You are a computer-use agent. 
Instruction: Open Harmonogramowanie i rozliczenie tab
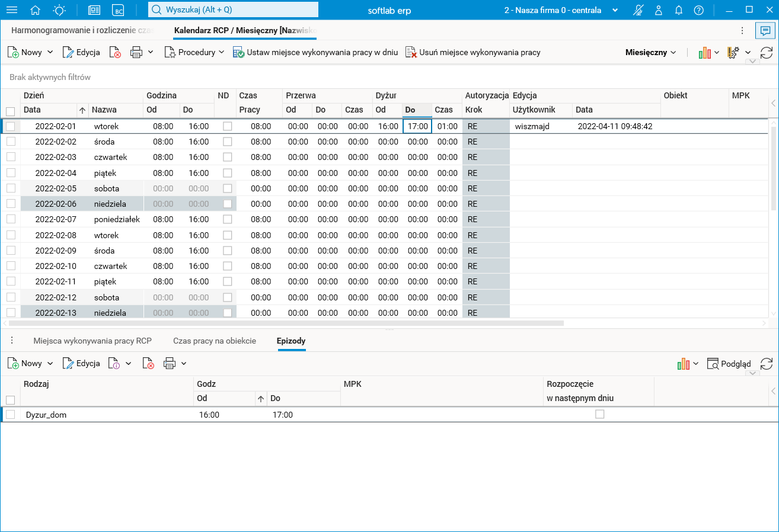coord(82,30)
